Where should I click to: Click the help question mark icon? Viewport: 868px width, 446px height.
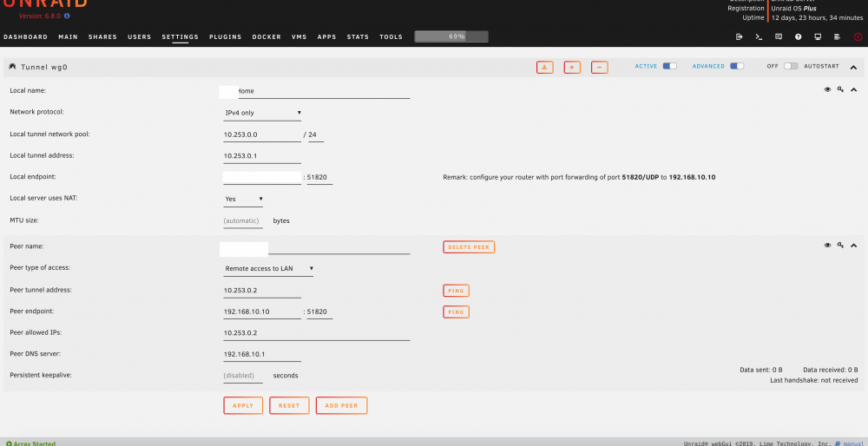[x=799, y=37]
